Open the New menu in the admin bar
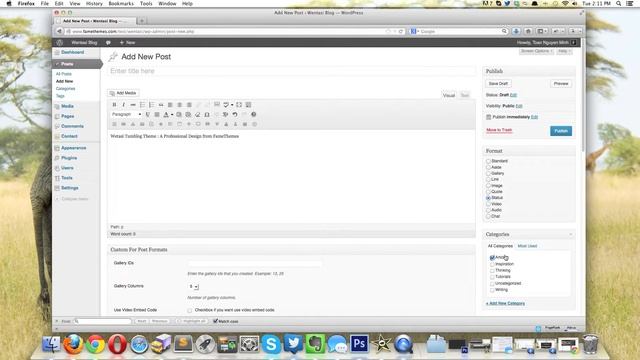 coord(127,42)
